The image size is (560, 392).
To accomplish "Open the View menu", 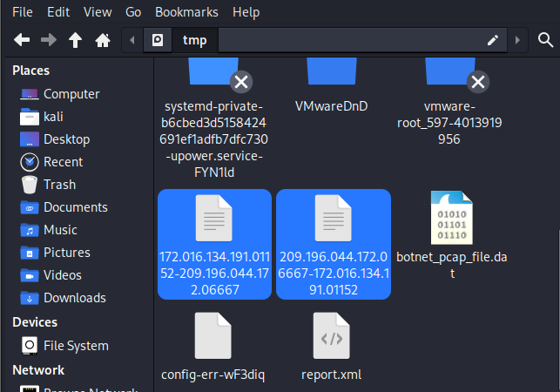I will (x=98, y=12).
